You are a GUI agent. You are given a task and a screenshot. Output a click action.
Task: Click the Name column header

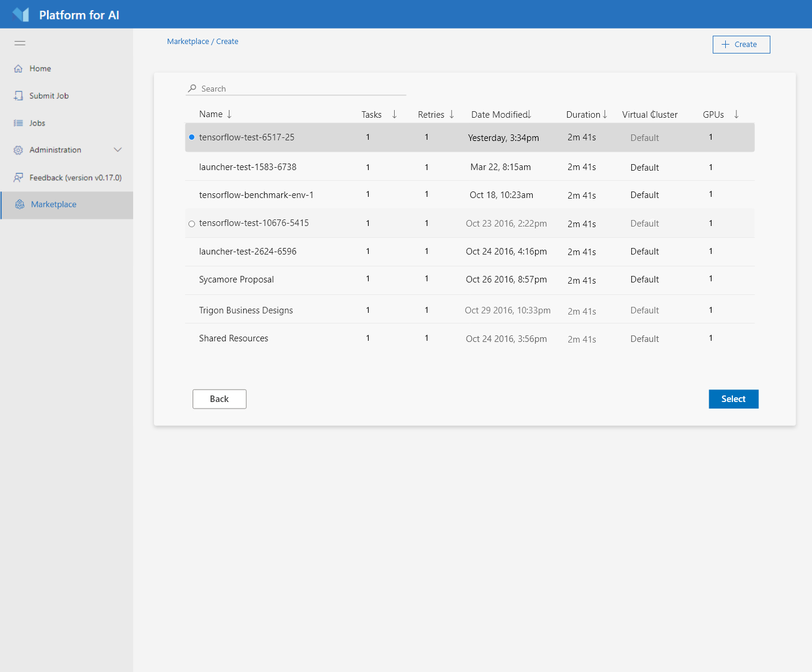click(211, 114)
